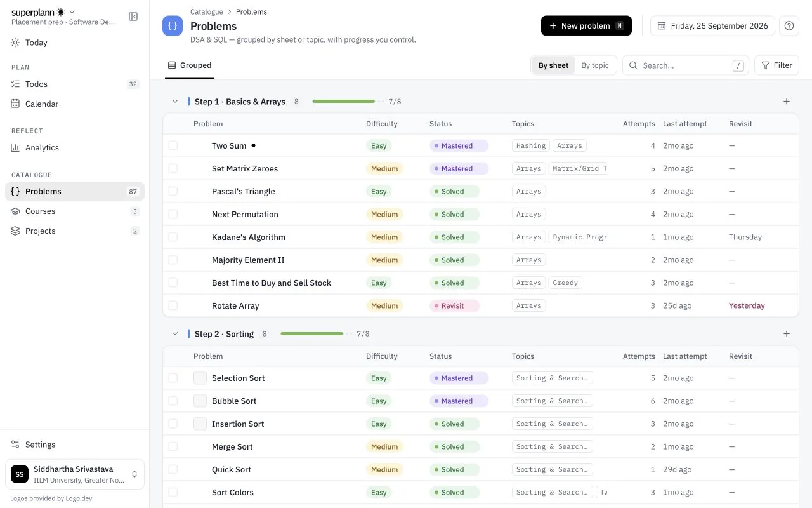This screenshot has height=508, width=812.
Task: Open Todos in sidebar
Action: coord(75,84)
